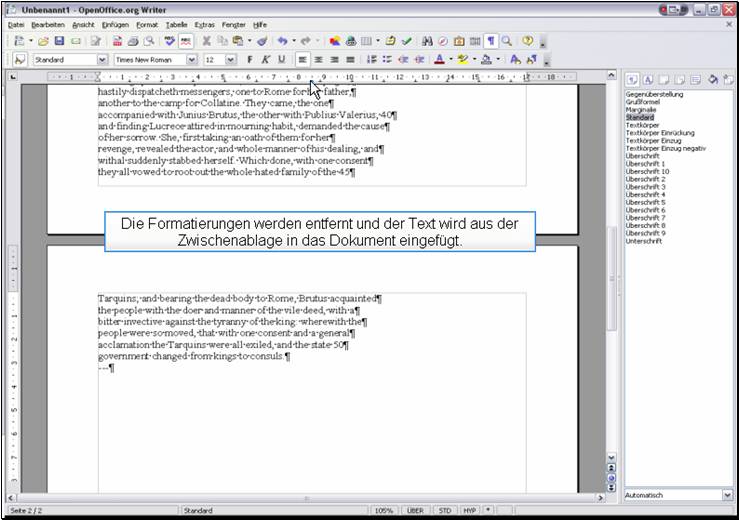
Task: Select Textkörper style in styles list
Action: click(x=642, y=125)
